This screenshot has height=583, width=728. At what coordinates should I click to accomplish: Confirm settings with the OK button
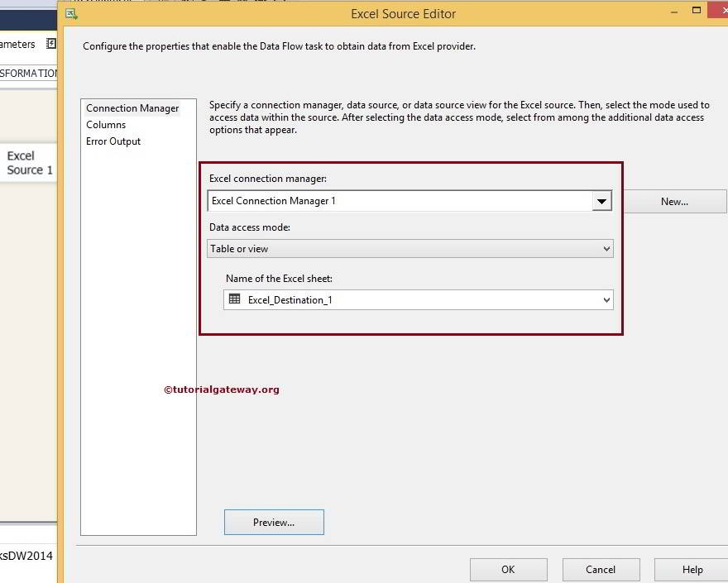click(508, 569)
